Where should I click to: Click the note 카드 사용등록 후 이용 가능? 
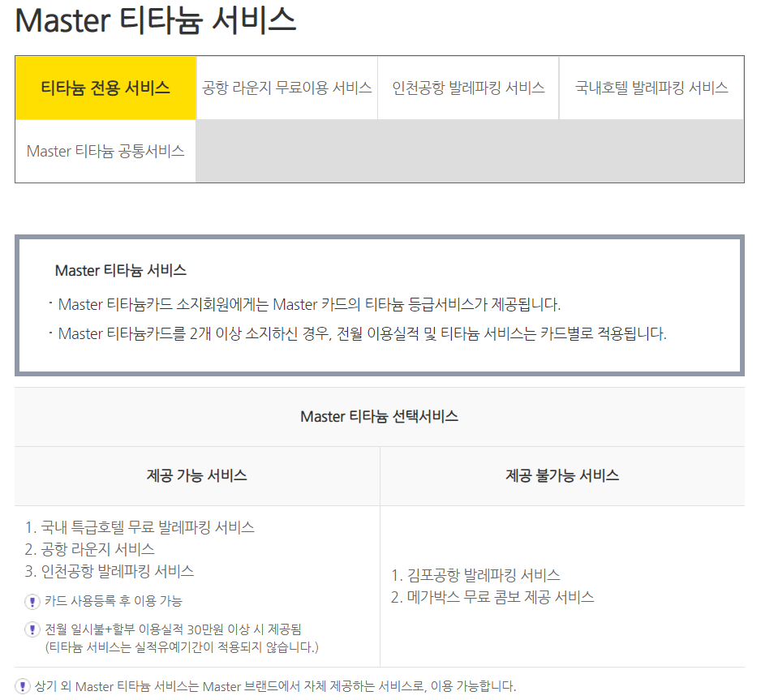pos(114,602)
